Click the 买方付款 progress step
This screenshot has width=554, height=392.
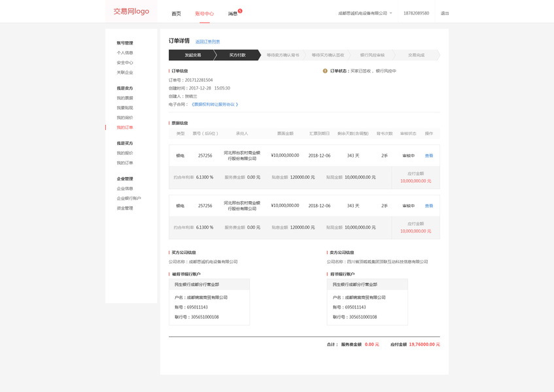click(237, 55)
